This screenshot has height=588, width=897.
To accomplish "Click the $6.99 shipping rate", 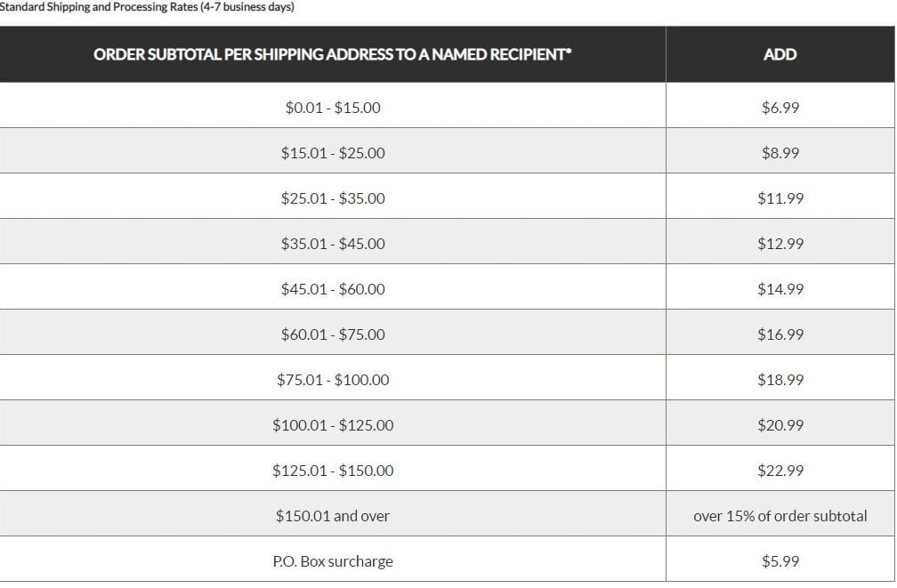I will (780, 108).
